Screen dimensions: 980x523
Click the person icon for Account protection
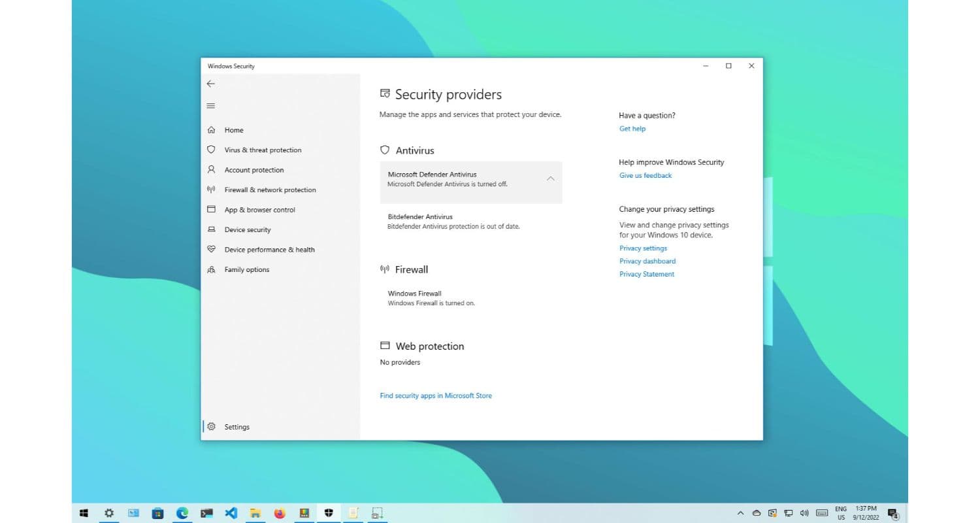coord(211,169)
